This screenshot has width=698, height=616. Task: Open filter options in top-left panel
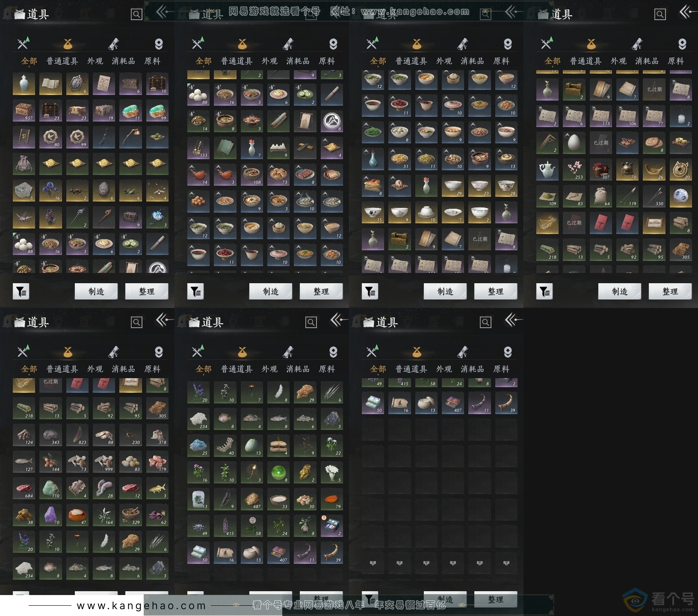point(21,292)
